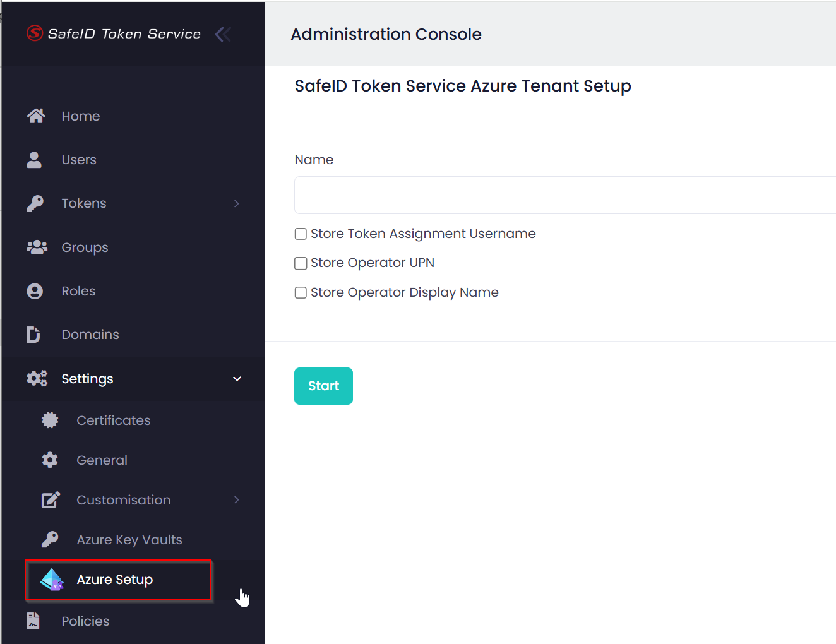Enable Store Token Assignment Username checkbox
This screenshot has height=644, width=836.
coord(301,234)
